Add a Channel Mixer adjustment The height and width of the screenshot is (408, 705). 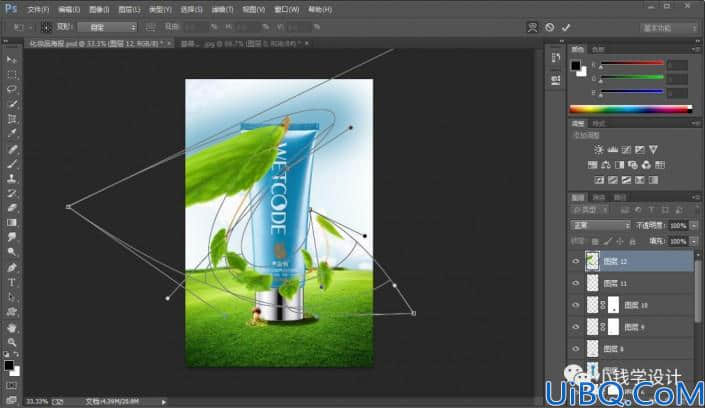tap(646, 165)
